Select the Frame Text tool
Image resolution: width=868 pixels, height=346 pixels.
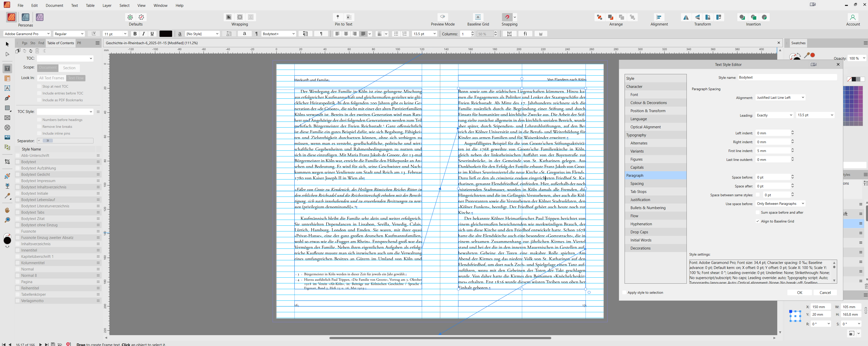click(7, 68)
